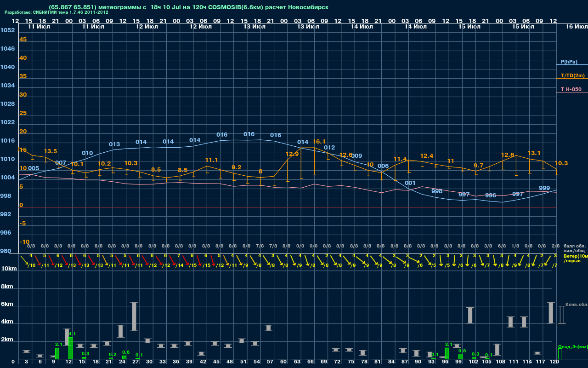588x368 pixels.
Task: Click the COSMOSIB meteogram title at the top
Action: (188, 7)
